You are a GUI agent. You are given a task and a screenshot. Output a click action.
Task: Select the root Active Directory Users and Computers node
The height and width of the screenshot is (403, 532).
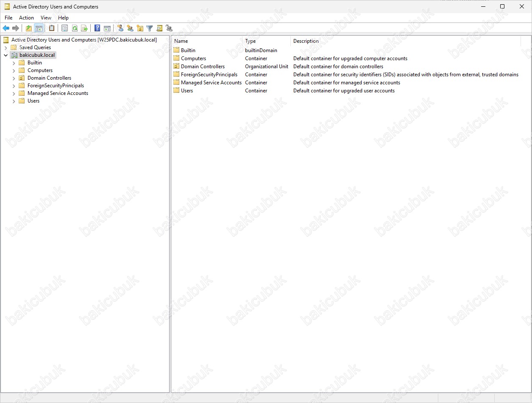click(x=84, y=40)
